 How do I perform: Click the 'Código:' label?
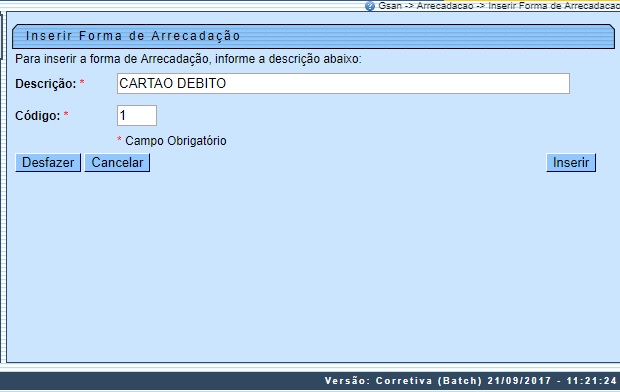click(x=38, y=116)
